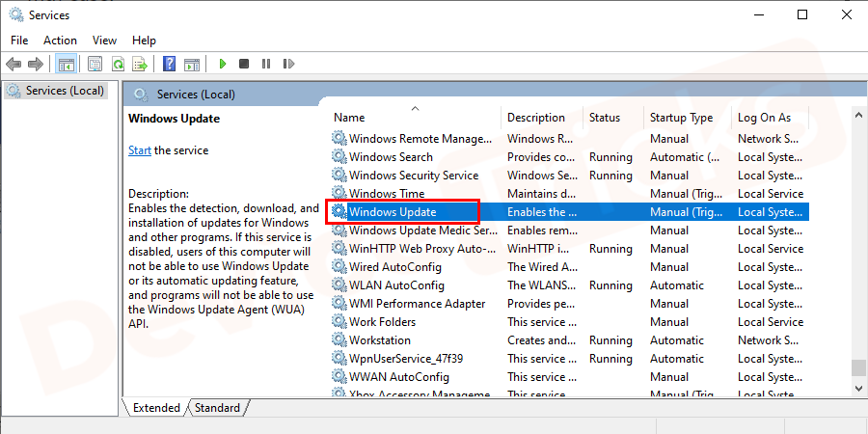
Task: Click the Start the service link
Action: coord(140,150)
